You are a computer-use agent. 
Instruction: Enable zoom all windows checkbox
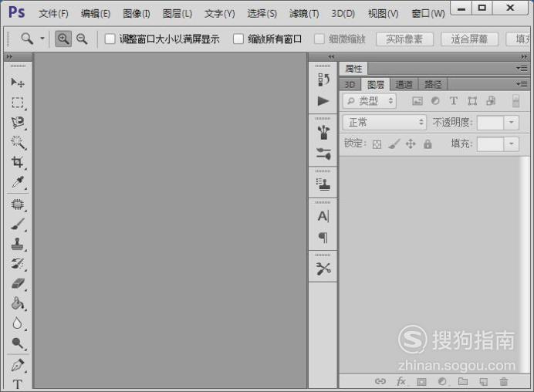coord(238,39)
